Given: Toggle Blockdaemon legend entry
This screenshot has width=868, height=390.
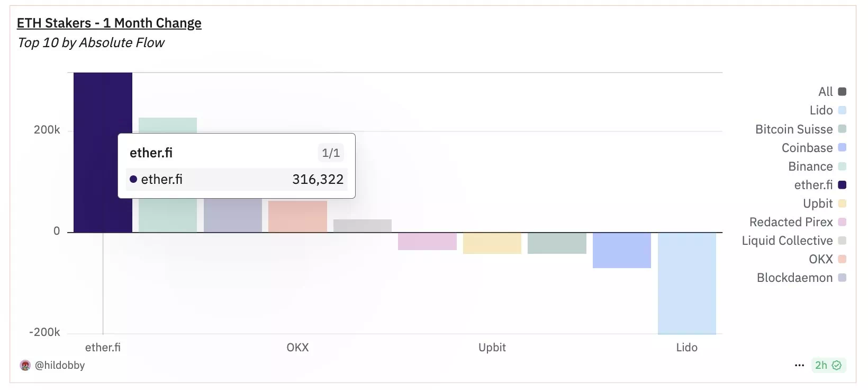Looking at the screenshot, I should [795, 278].
